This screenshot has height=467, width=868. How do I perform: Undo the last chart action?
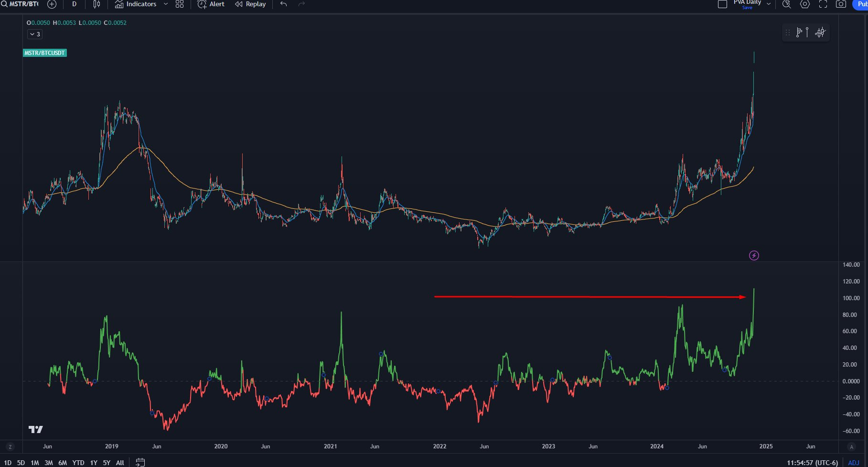coord(284,4)
